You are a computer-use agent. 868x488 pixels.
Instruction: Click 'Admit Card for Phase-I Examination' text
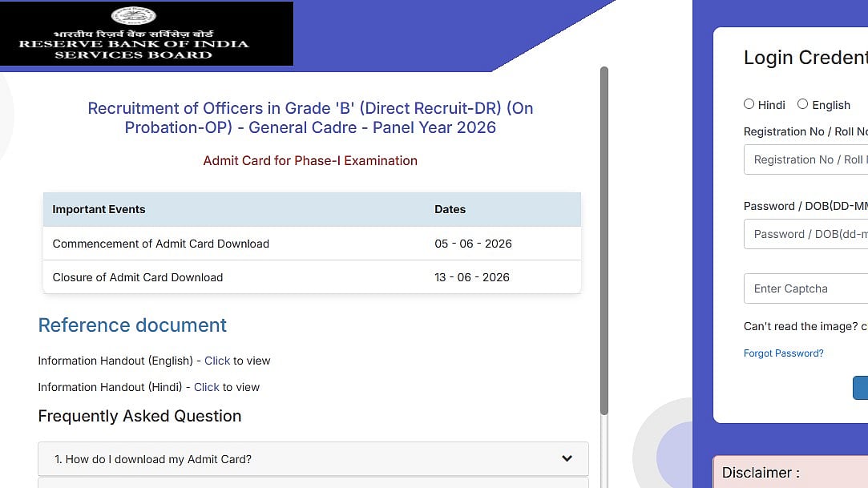(310, 160)
